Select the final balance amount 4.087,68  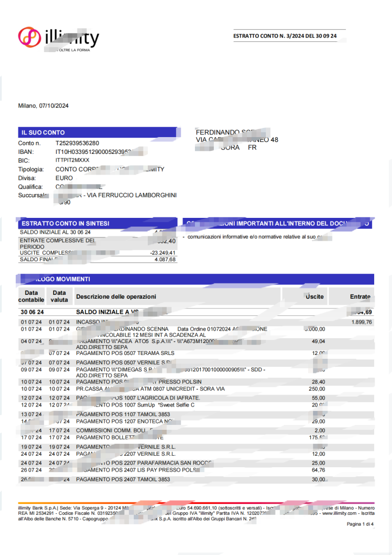pyautogui.click(x=165, y=260)
